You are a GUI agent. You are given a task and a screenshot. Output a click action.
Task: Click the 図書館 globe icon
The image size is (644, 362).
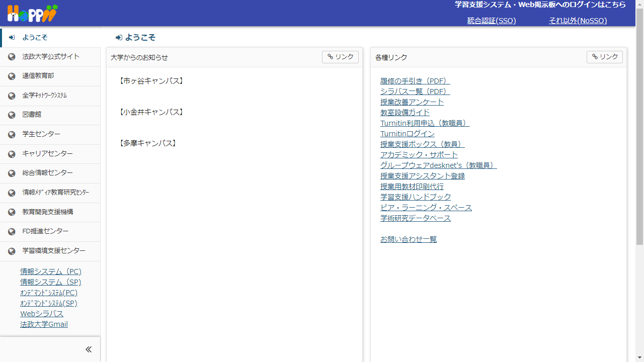11,114
